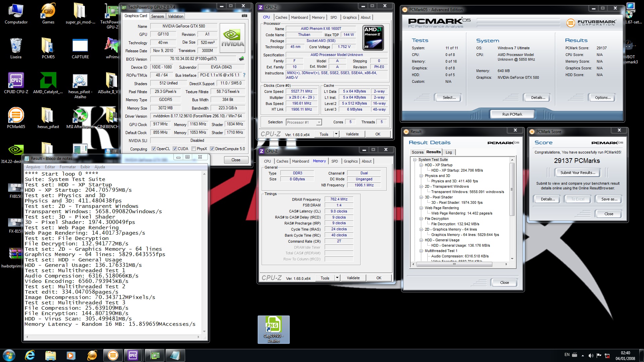Screen dimensions: 644x362
Task: Collapse the 2D - Transparent Windows node
Action: point(421,187)
